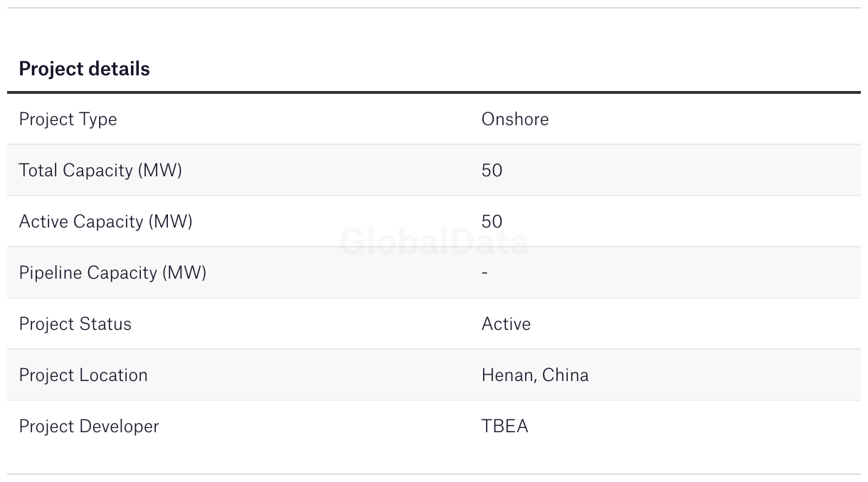The image size is (868, 482).
Task: Click the GlobalData watermark
Action: point(434,242)
